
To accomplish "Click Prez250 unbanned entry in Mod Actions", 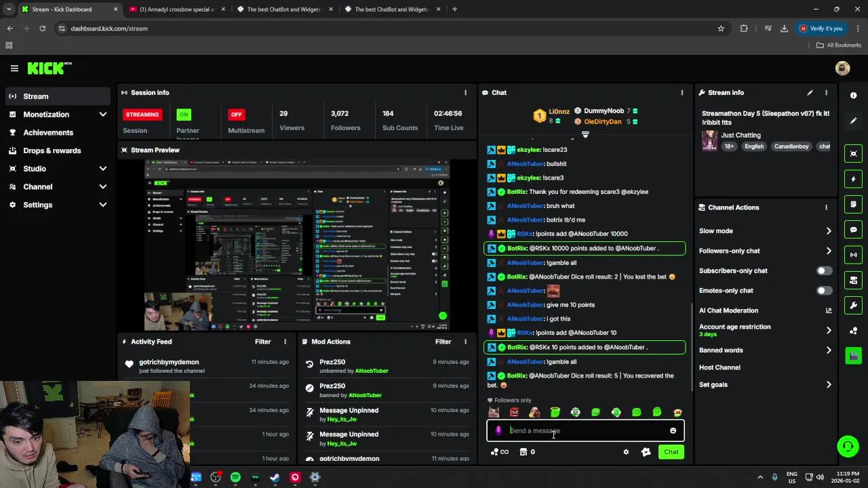I will pos(387,367).
